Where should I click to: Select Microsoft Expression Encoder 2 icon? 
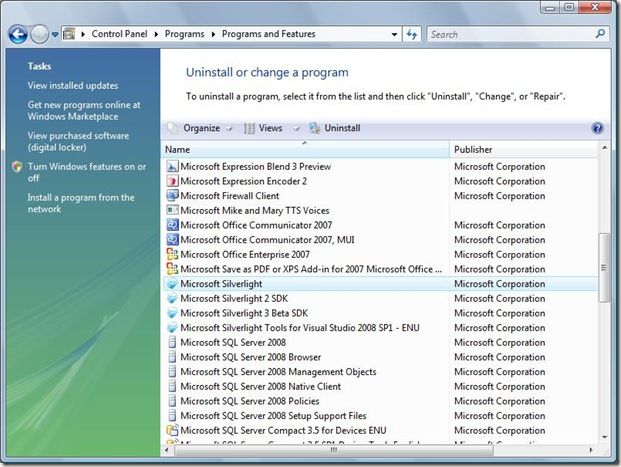(x=172, y=181)
